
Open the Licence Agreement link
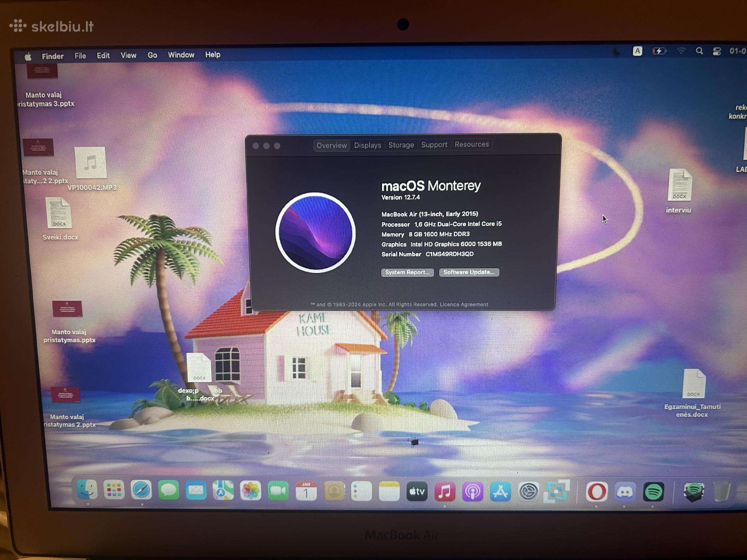(x=464, y=304)
